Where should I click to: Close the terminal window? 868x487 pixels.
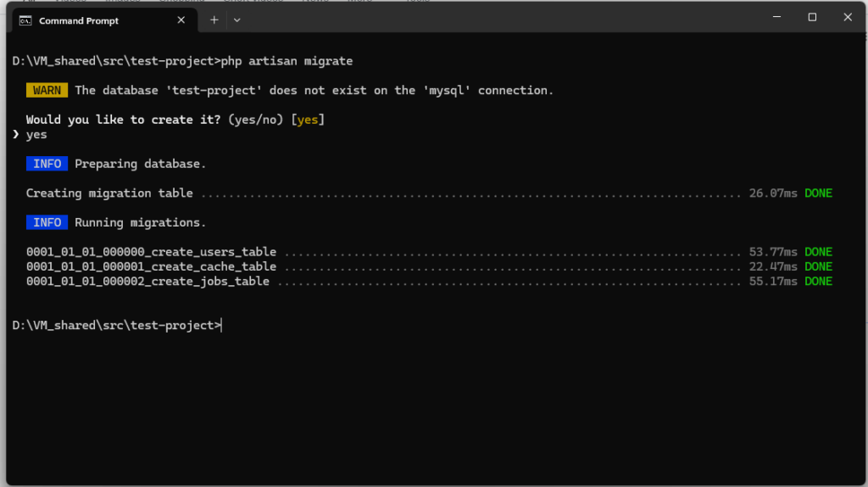click(x=847, y=18)
